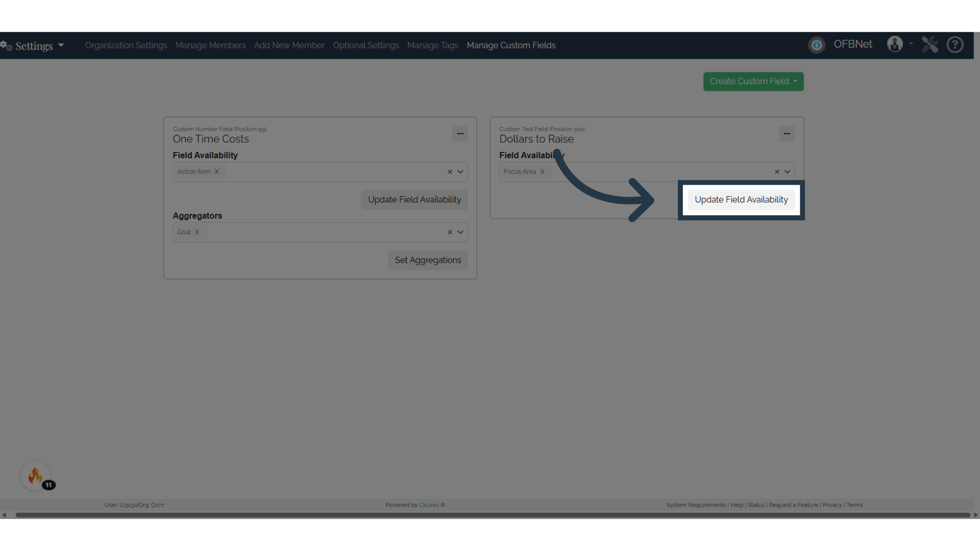Open the Create Custom Field dropdown
Screen dimensions: 980x551
(753, 82)
